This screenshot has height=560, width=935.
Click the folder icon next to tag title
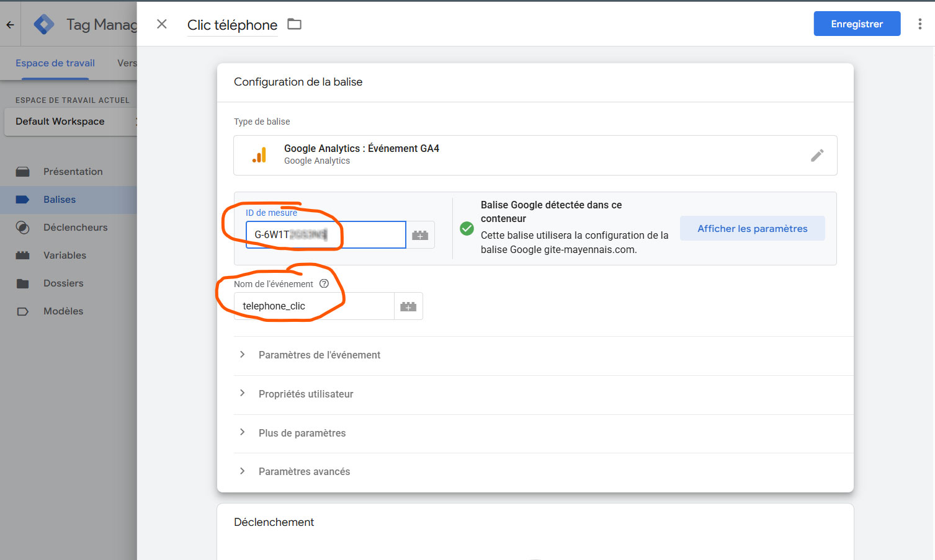click(x=294, y=24)
